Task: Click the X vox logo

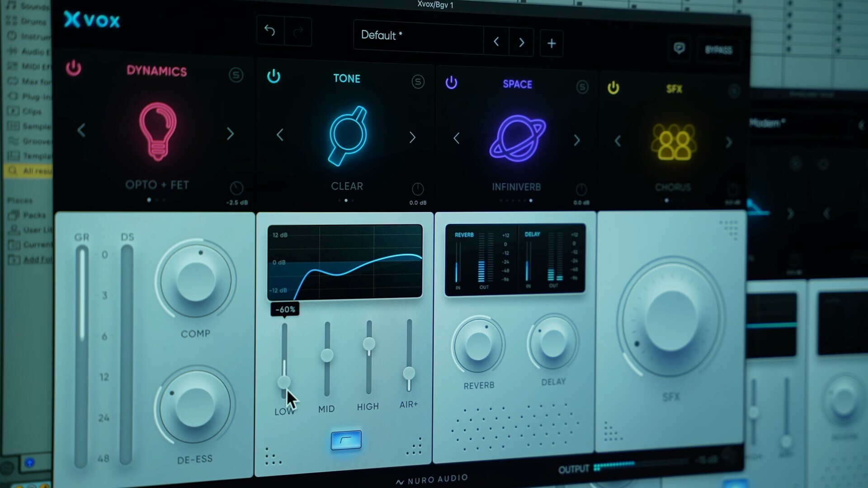Action: point(92,20)
